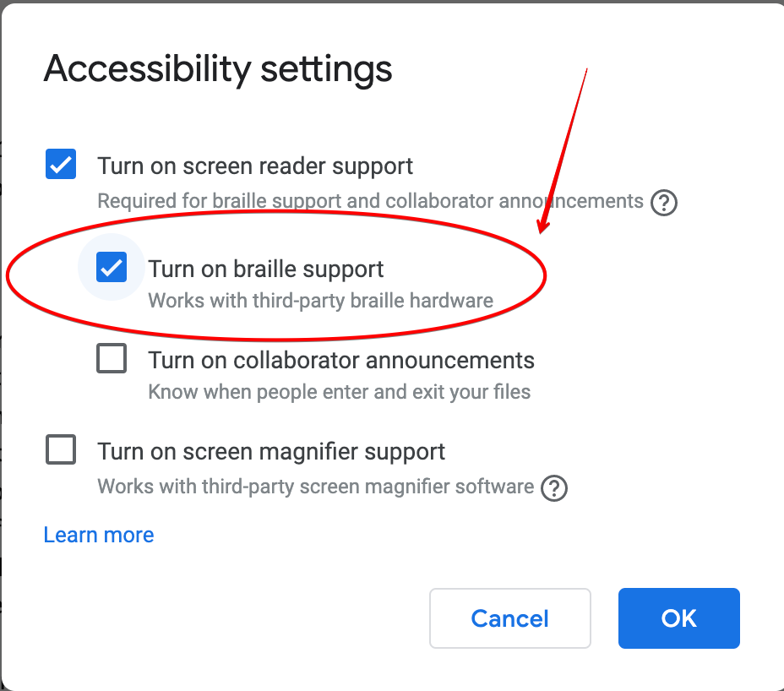Click the 'Required for braille support' description text
The width and height of the screenshot is (784, 691).
pyautogui.click(x=370, y=202)
